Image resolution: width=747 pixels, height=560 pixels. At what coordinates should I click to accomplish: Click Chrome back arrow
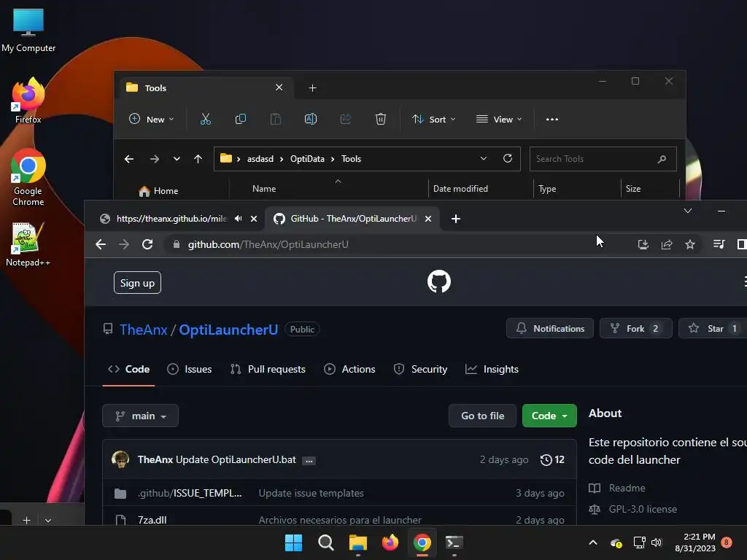tap(101, 244)
